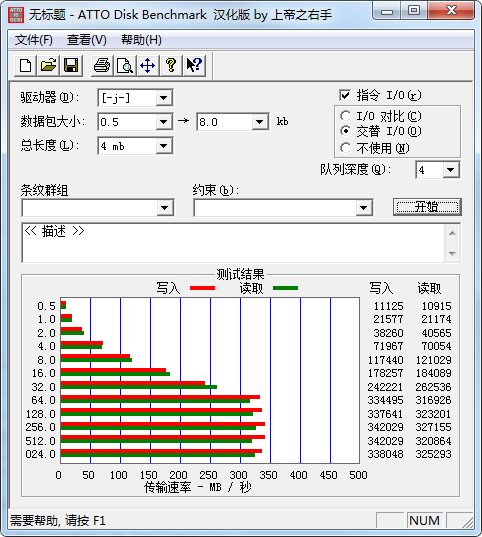Select the 交替 I/O radio button

pyautogui.click(x=345, y=131)
